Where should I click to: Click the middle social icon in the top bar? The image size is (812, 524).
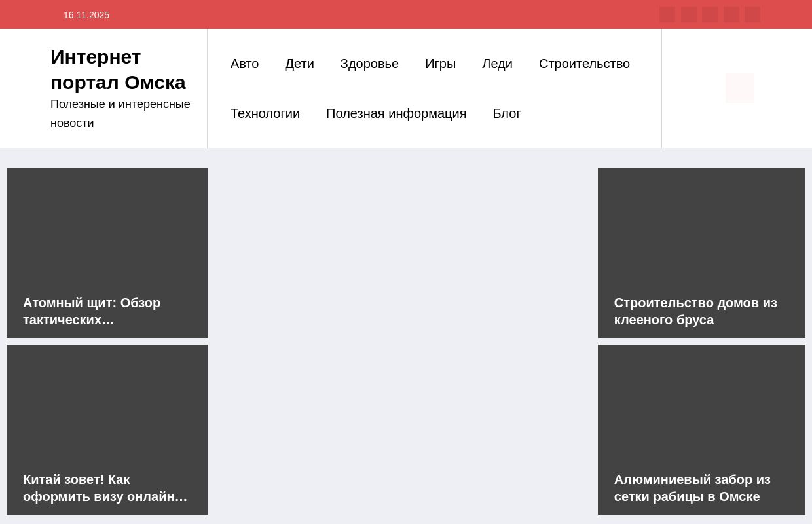(710, 14)
